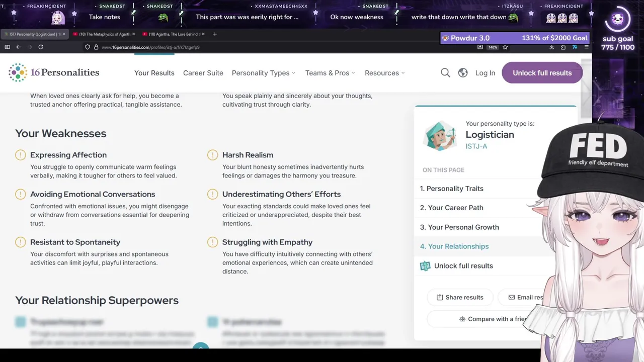Click the browser forward arrow
The image size is (644, 362).
[29, 47]
